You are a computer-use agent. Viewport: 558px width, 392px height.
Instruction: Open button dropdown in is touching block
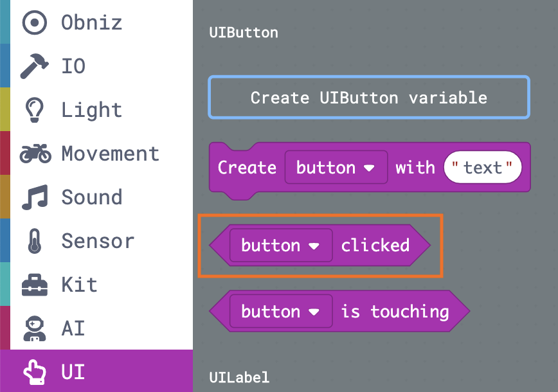point(281,311)
